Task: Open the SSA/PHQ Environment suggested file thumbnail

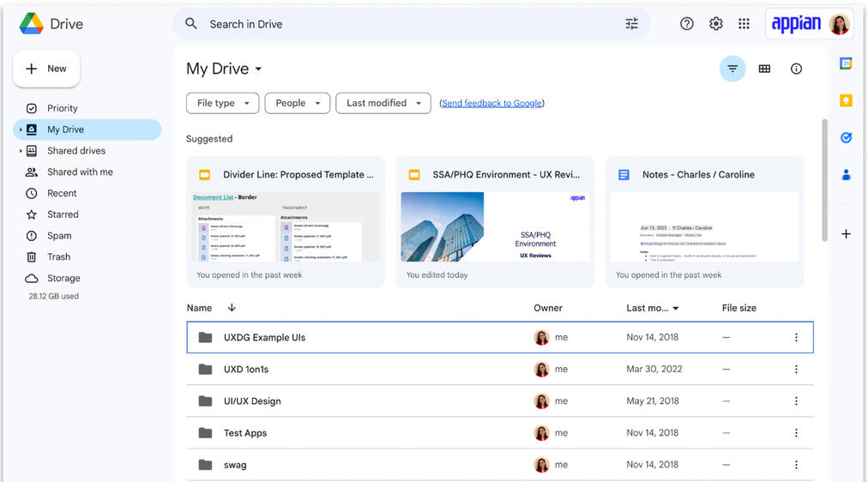Action: (x=495, y=226)
